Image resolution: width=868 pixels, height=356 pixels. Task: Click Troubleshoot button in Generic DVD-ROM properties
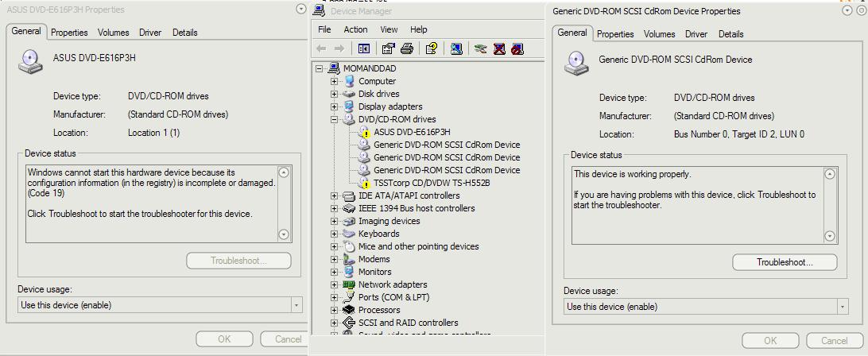coord(784,262)
